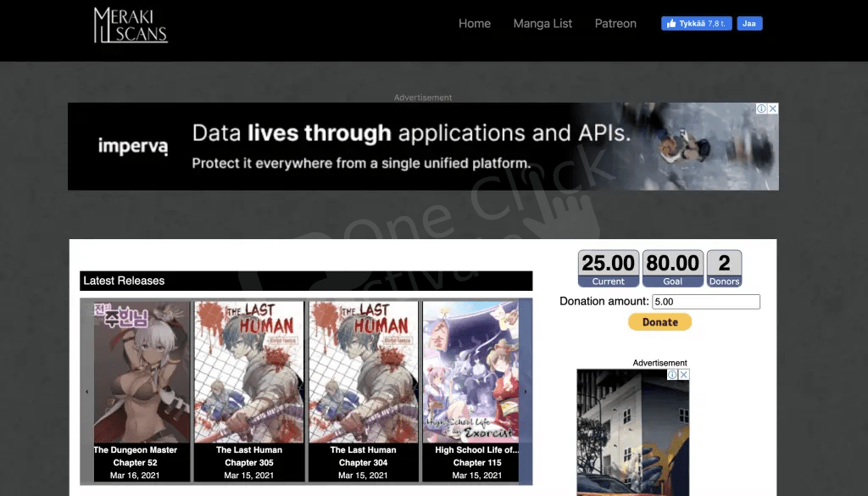868x496 pixels.
Task: Go to the Patreon link
Action: pyautogui.click(x=615, y=23)
